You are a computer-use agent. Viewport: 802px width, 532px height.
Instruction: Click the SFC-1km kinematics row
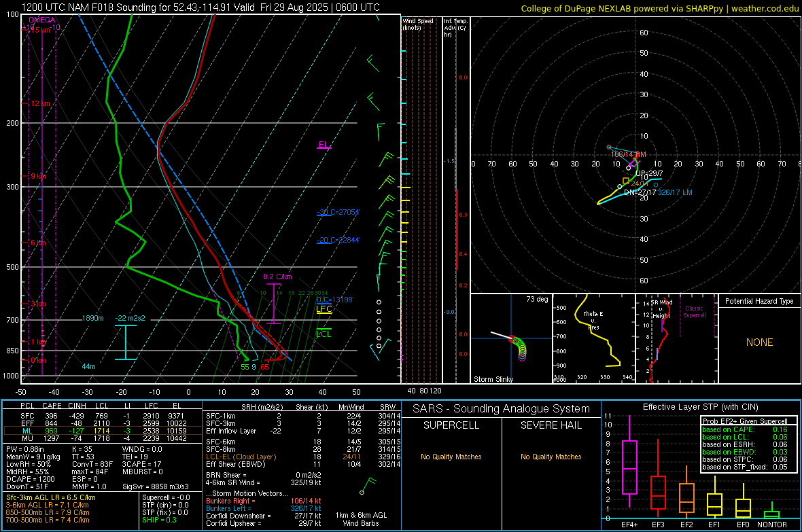[x=303, y=416]
